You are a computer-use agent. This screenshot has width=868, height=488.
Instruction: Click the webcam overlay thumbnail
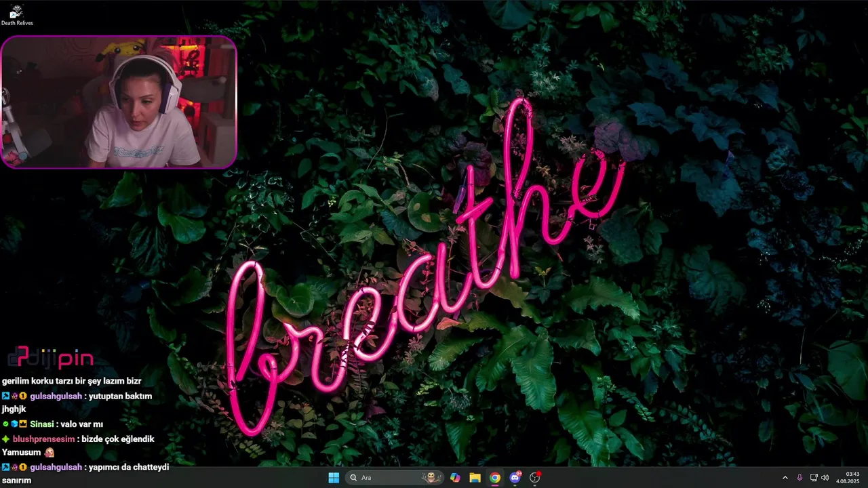(119, 102)
